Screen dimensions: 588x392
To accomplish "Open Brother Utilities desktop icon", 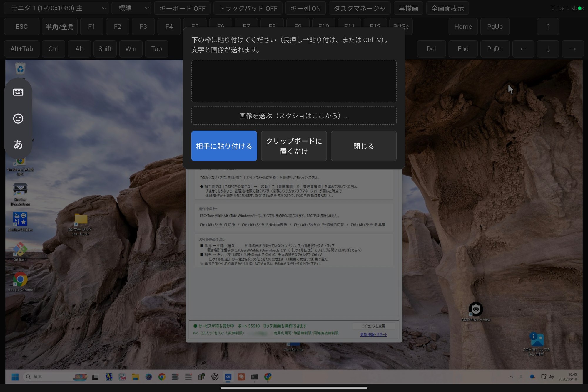I will [20, 222].
